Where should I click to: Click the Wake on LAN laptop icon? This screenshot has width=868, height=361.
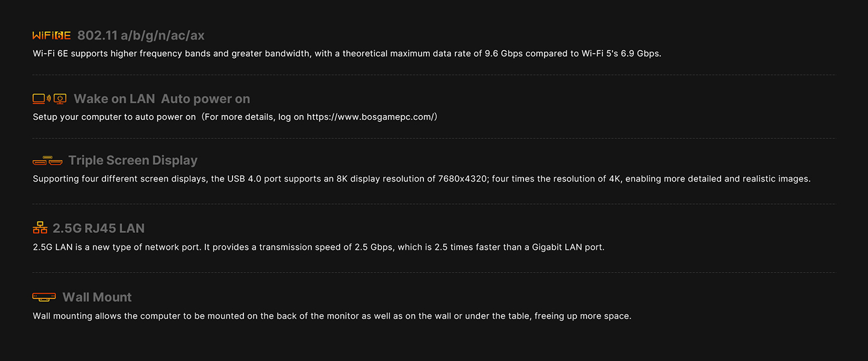pos(40,99)
